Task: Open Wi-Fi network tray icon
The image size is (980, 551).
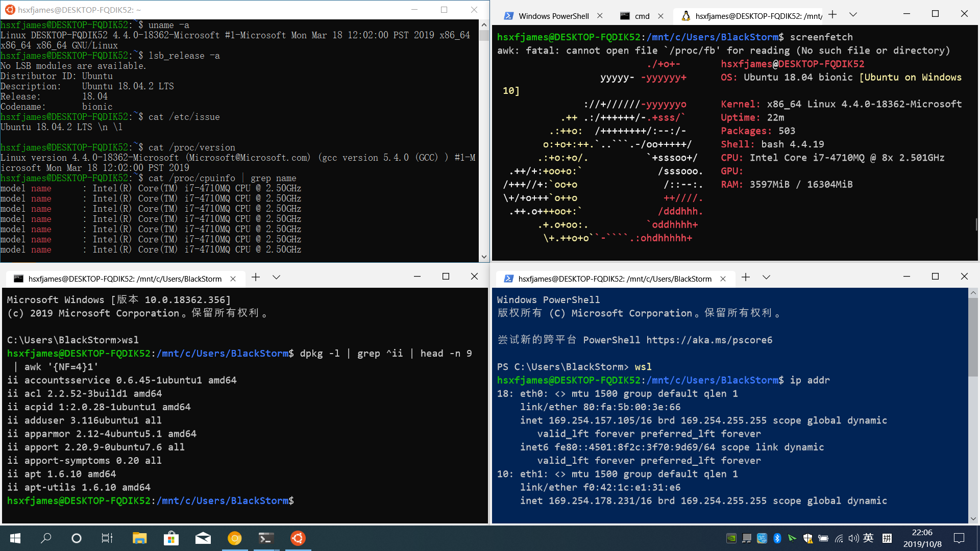Action: click(x=839, y=538)
